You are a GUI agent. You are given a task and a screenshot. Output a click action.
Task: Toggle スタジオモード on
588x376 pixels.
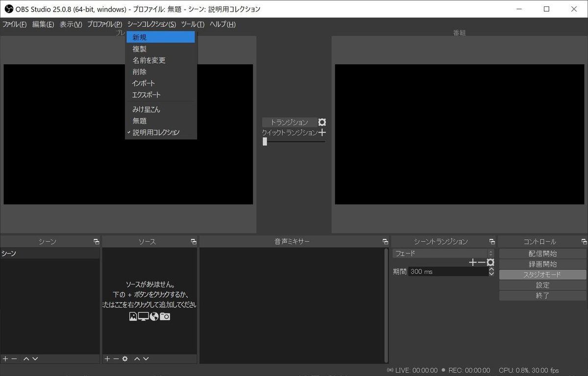click(x=542, y=274)
